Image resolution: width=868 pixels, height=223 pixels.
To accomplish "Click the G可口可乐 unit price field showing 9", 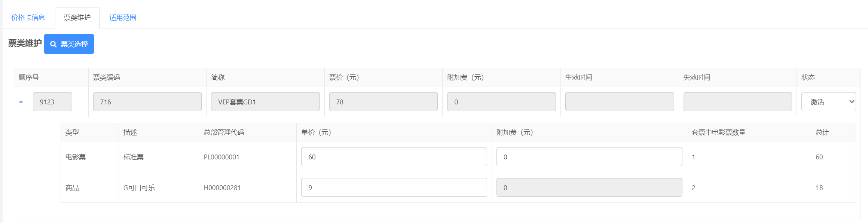I will point(394,187).
